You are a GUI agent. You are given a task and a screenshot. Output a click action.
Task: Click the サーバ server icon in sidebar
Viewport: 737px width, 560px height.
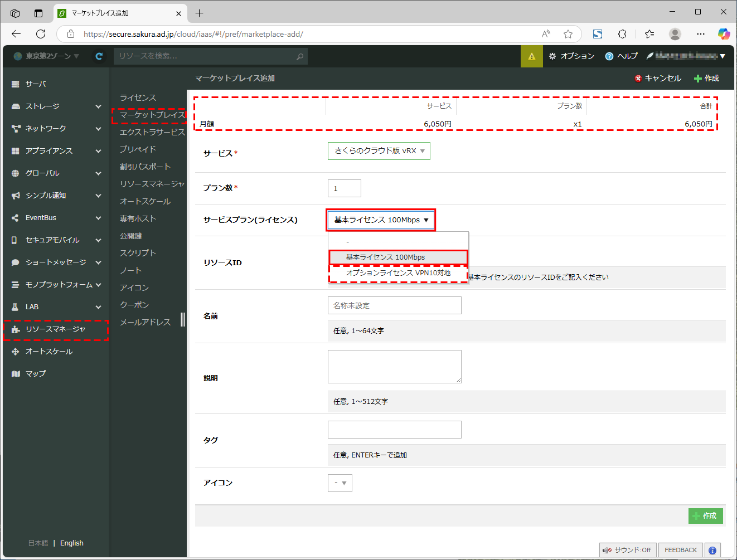click(x=16, y=84)
